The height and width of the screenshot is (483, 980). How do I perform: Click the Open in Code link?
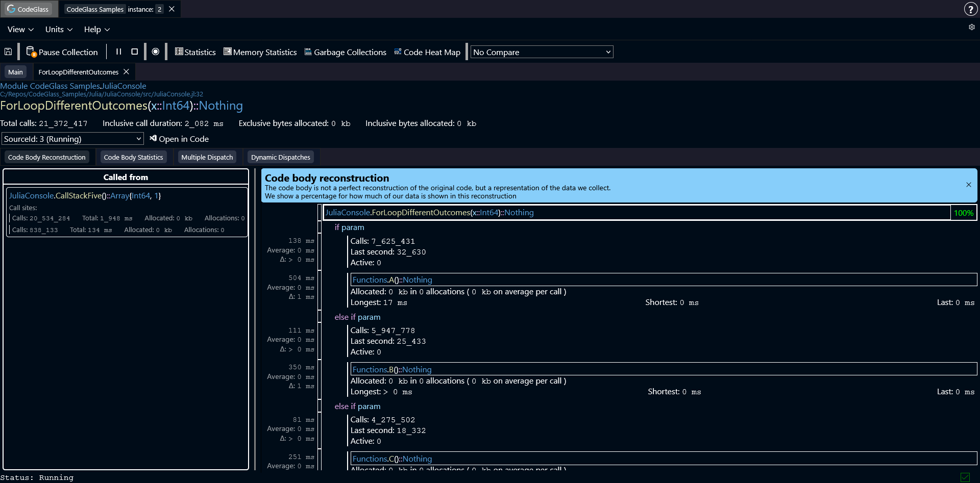[x=179, y=139]
